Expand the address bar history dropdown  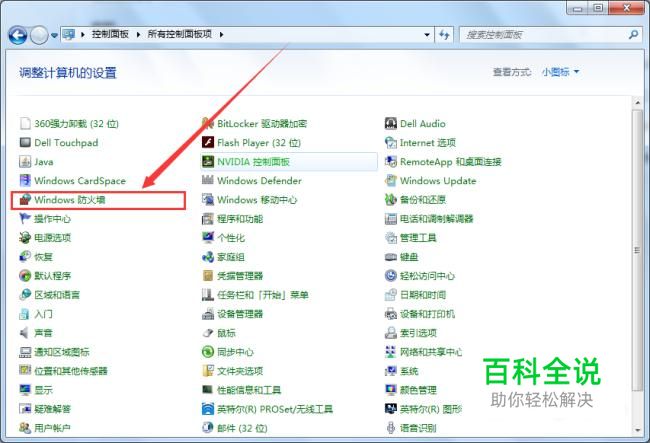[x=427, y=35]
